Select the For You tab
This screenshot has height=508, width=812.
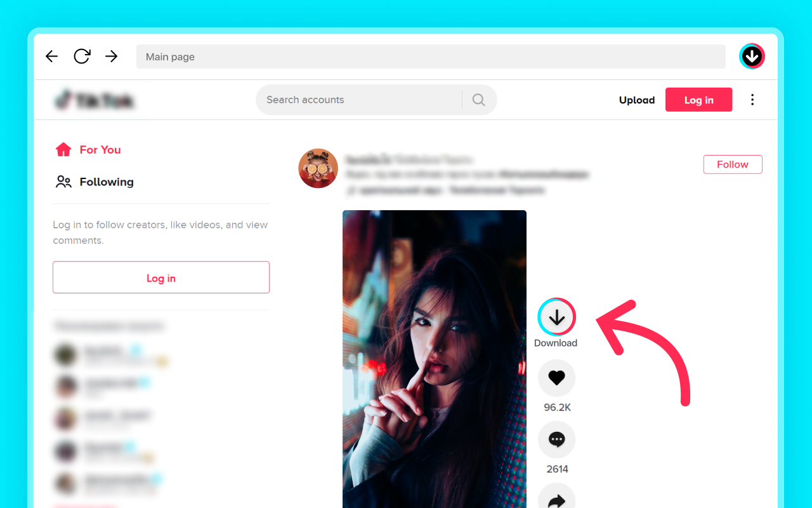pos(88,150)
